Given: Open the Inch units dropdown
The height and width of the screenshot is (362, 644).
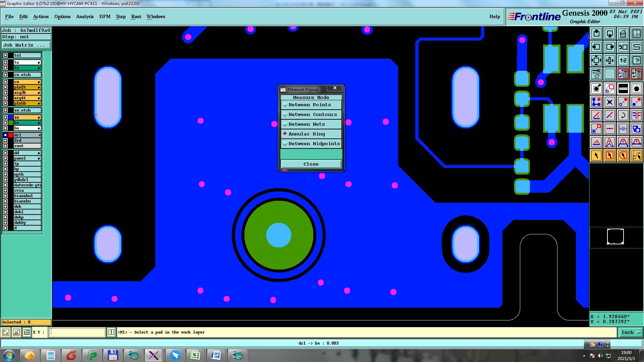Looking at the screenshot, I should tap(631, 333).
